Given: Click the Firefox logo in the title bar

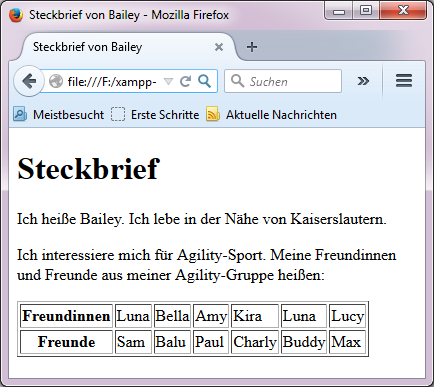Looking at the screenshot, I should coord(16,15).
